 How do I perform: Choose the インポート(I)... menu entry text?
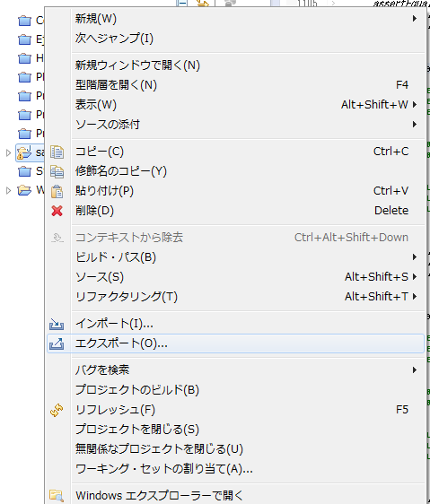114,324
